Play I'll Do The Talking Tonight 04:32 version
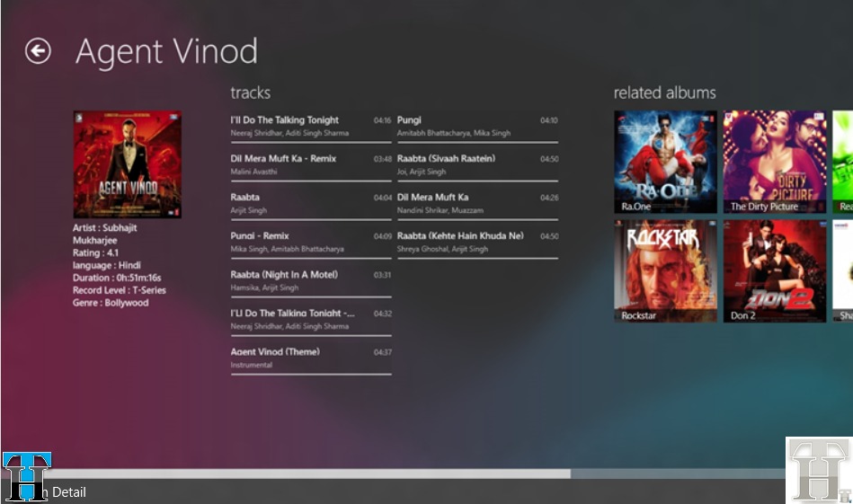This screenshot has height=504, width=853. pos(311,320)
